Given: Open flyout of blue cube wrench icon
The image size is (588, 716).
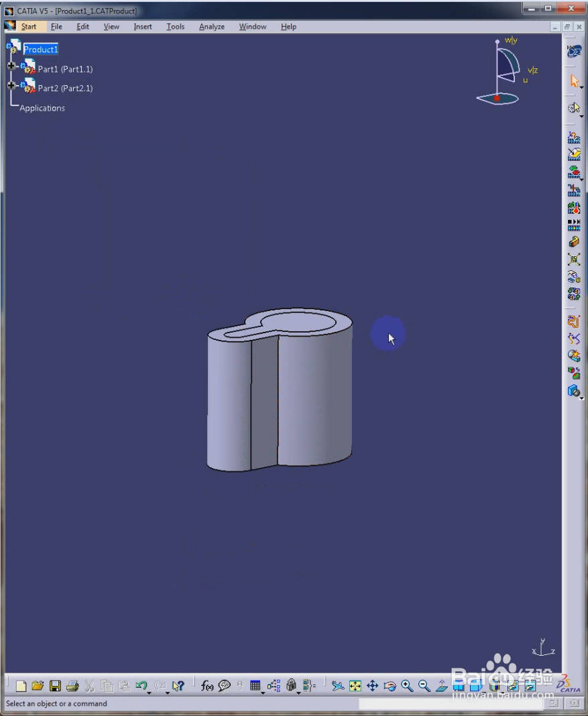Looking at the screenshot, I should 581,399.
